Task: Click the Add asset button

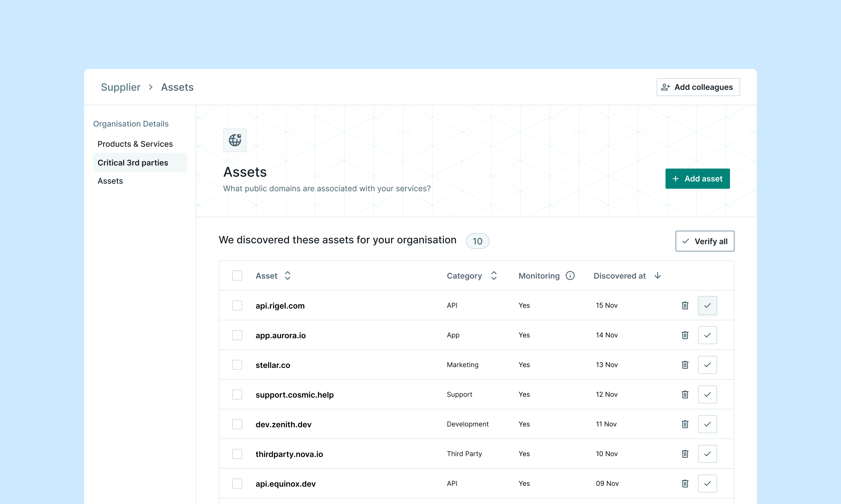Action: click(x=697, y=179)
